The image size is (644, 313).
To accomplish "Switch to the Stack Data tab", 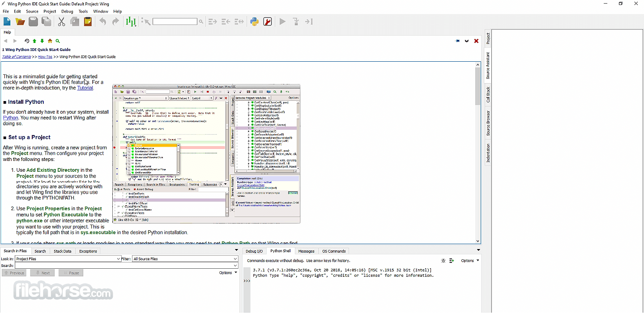I will click(x=62, y=251).
